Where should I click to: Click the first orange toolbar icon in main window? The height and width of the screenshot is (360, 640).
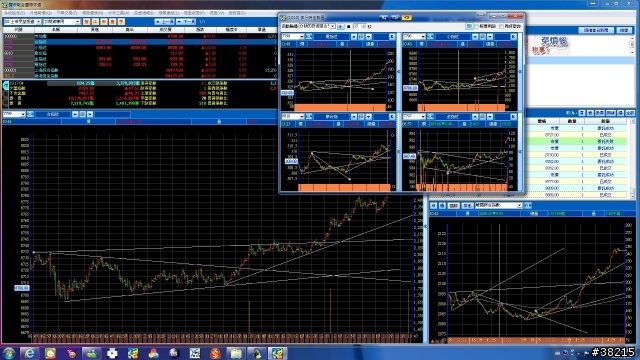coord(87,22)
